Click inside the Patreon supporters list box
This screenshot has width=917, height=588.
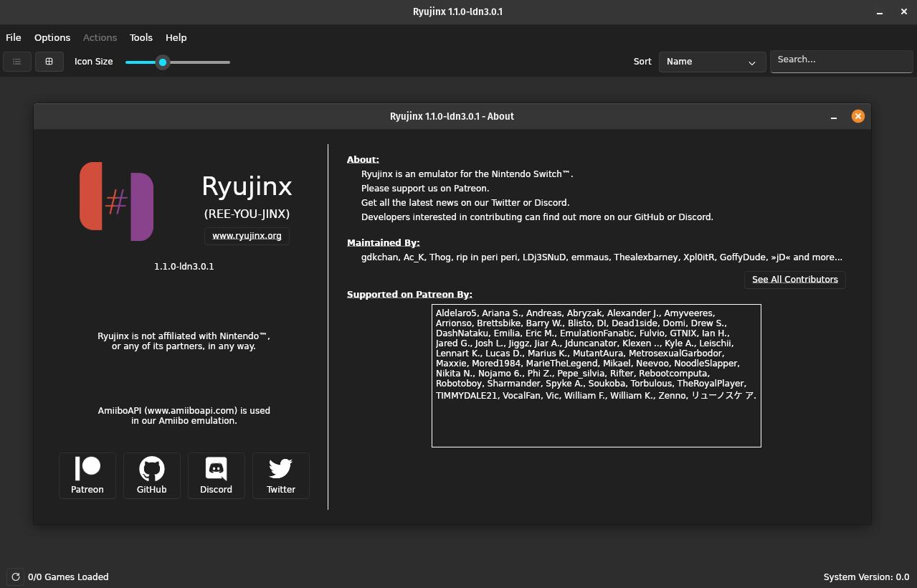pyautogui.click(x=597, y=376)
